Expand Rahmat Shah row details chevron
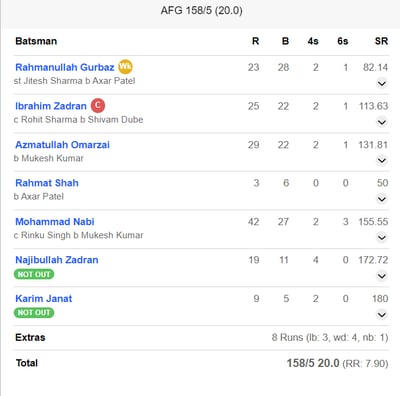This screenshot has width=400, height=396. point(382,199)
